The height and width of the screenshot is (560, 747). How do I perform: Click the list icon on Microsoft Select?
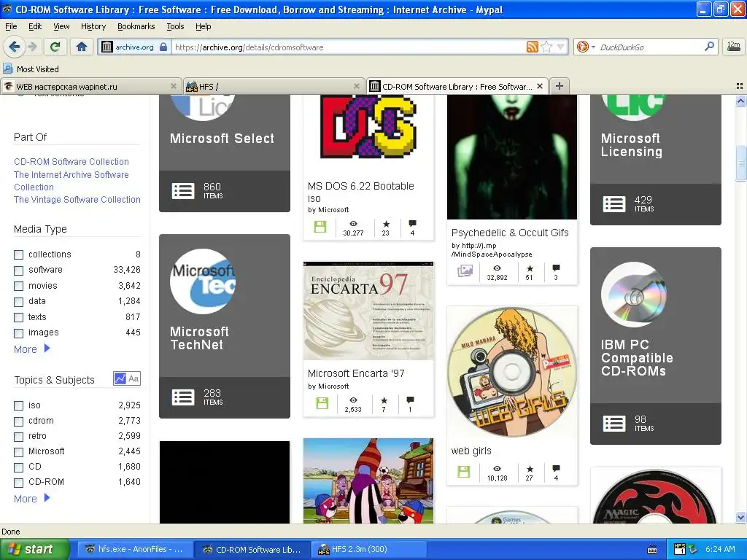click(x=183, y=190)
